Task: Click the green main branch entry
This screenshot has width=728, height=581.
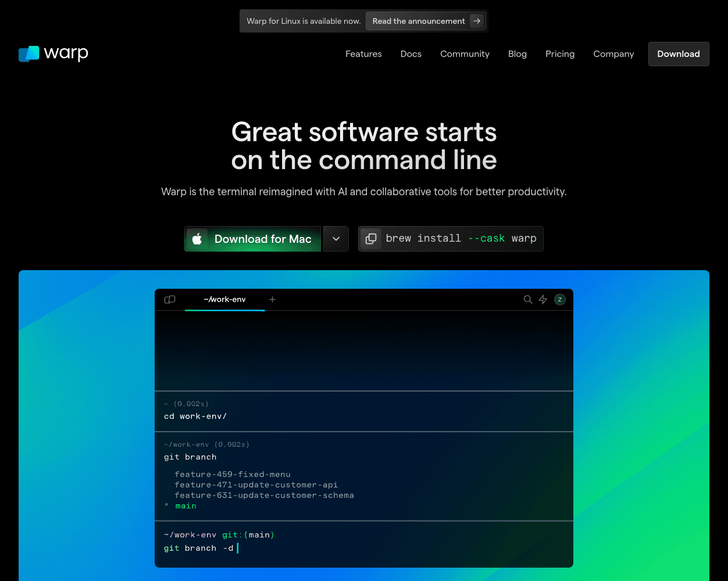Action: pyautogui.click(x=185, y=506)
